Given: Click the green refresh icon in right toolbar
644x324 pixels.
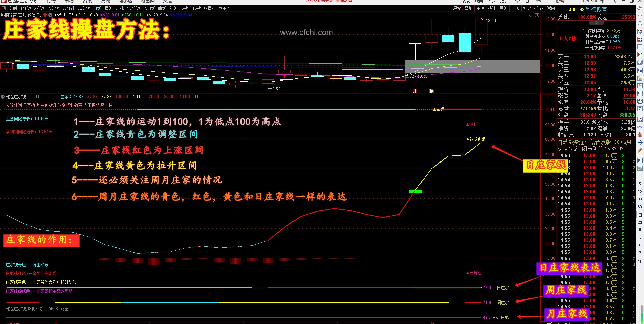Looking at the screenshot, I should pyautogui.click(x=640, y=168).
